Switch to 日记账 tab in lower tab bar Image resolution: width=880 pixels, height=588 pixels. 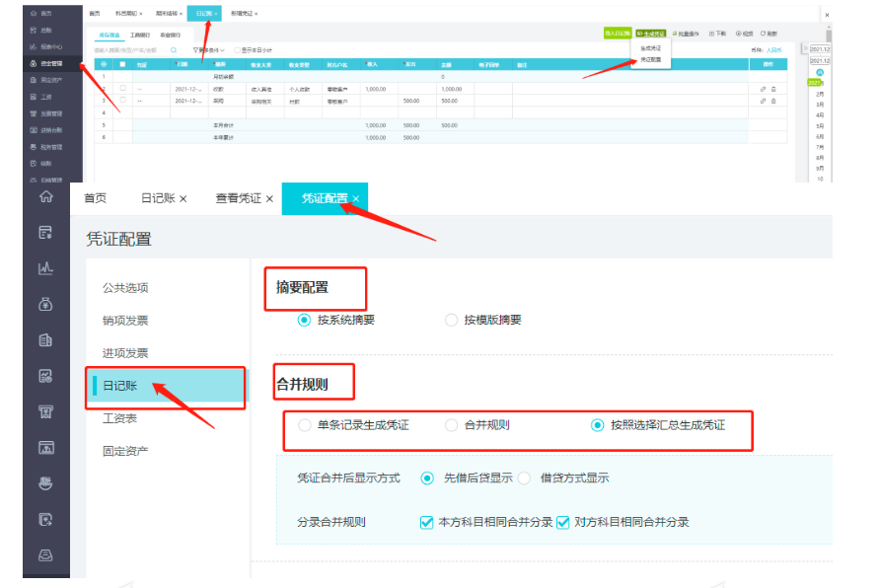pos(158,198)
